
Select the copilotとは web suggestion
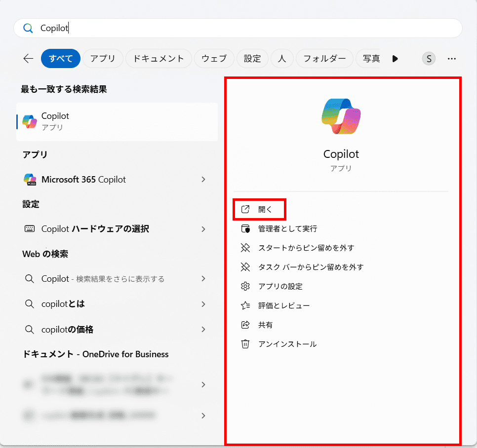tap(117, 304)
